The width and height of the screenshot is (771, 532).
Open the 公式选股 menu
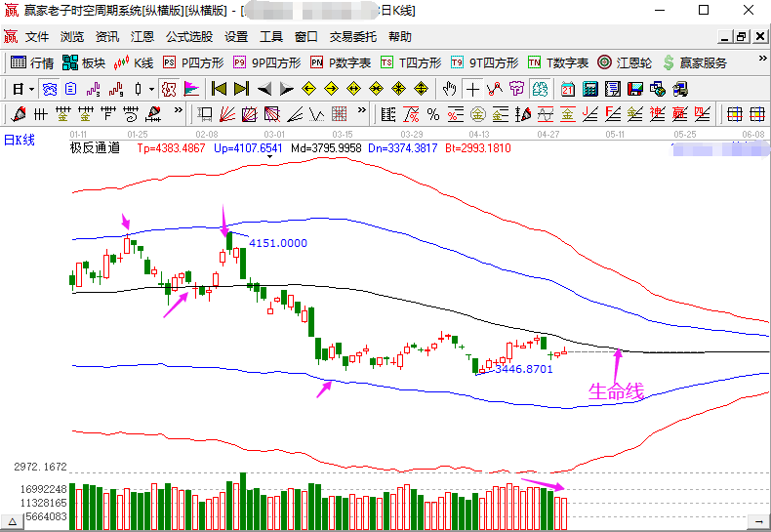coord(189,37)
